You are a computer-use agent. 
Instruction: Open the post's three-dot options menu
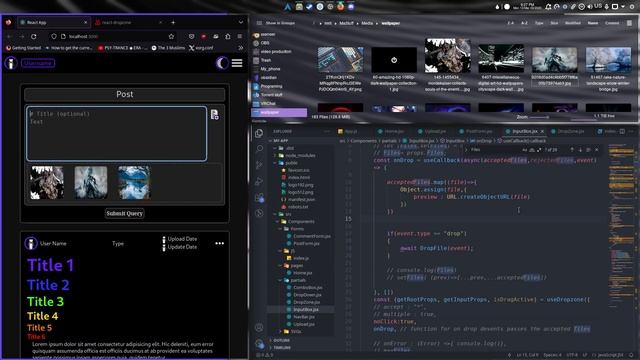click(x=220, y=243)
